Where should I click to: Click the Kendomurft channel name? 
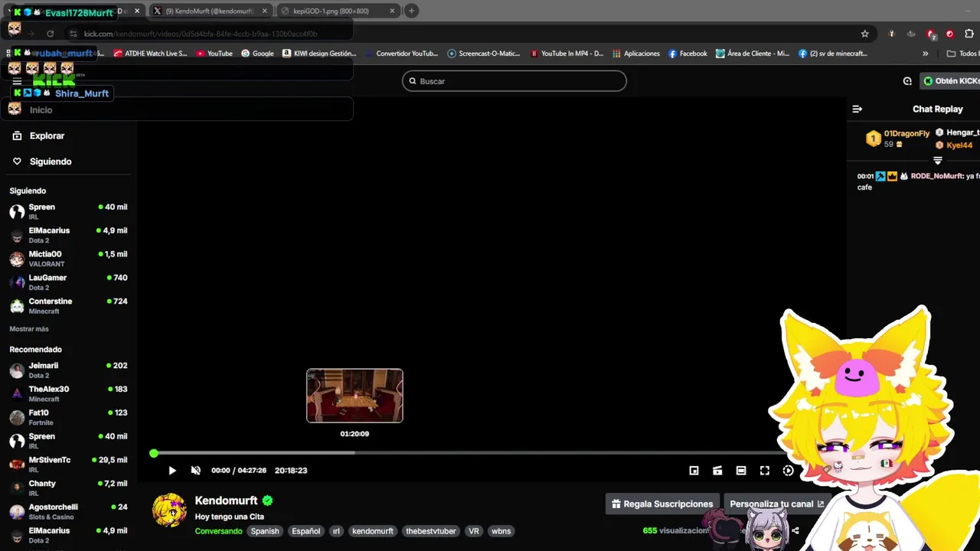226,500
